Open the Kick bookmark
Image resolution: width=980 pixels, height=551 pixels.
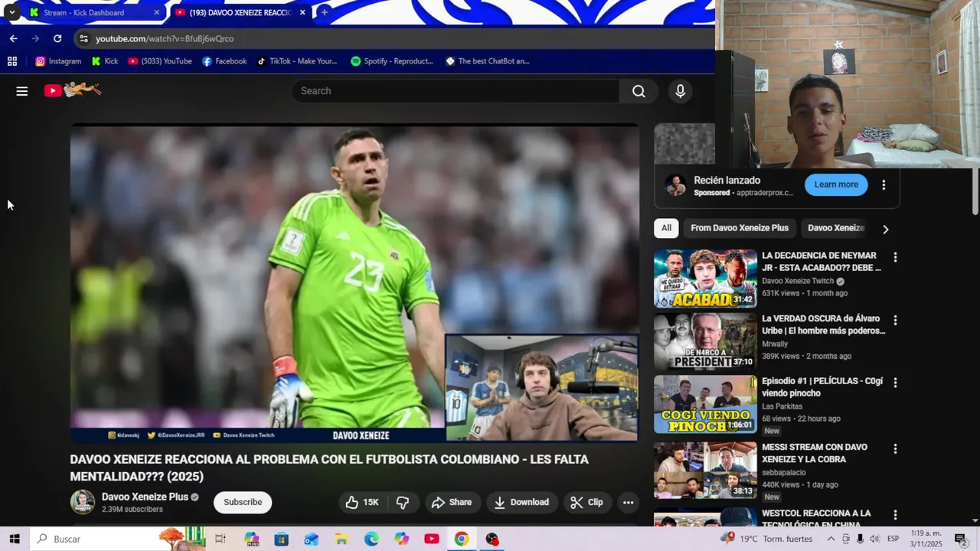pos(105,61)
